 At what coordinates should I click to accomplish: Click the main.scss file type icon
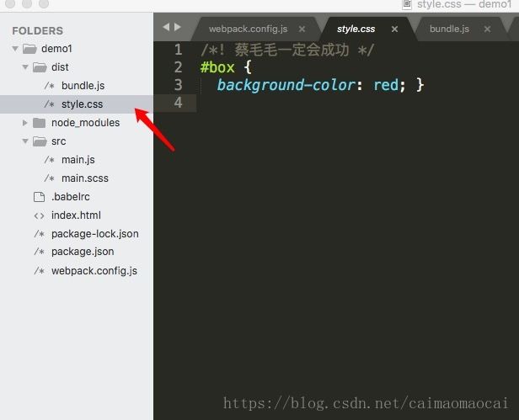click(x=50, y=178)
